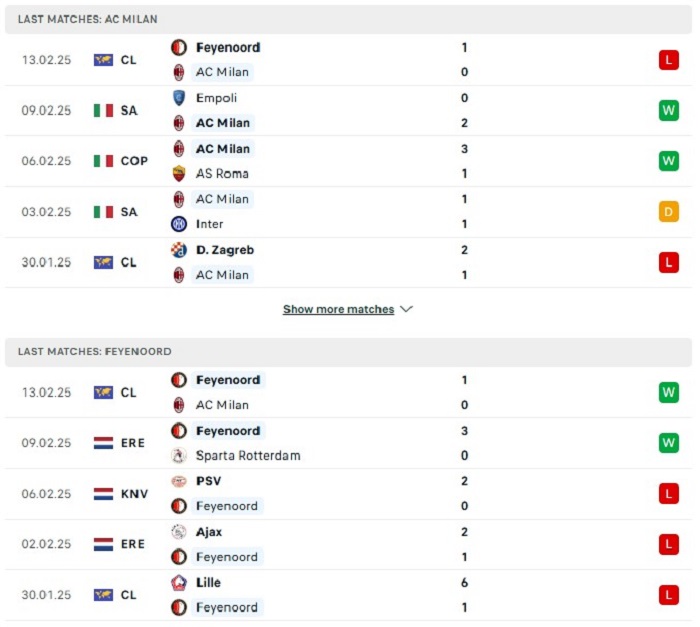Click the Netherlands flag for Ajax match
The image size is (700, 627).
coord(103,544)
